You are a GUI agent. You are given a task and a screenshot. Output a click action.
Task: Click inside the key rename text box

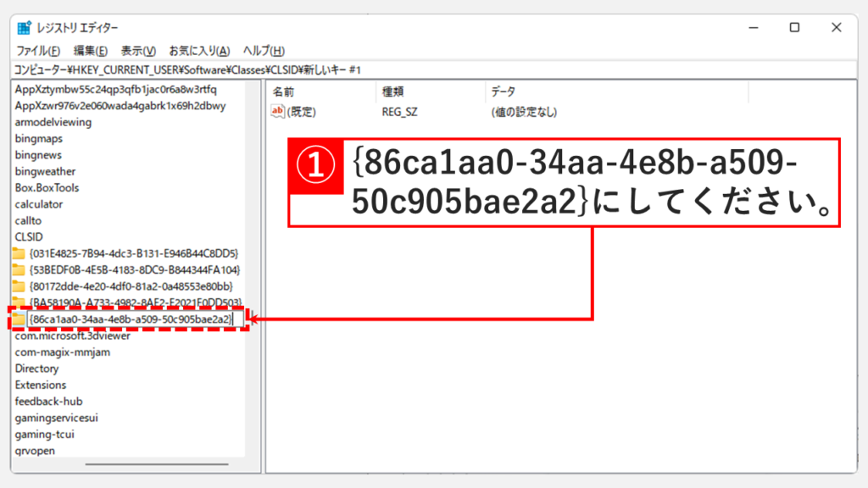pos(130,319)
